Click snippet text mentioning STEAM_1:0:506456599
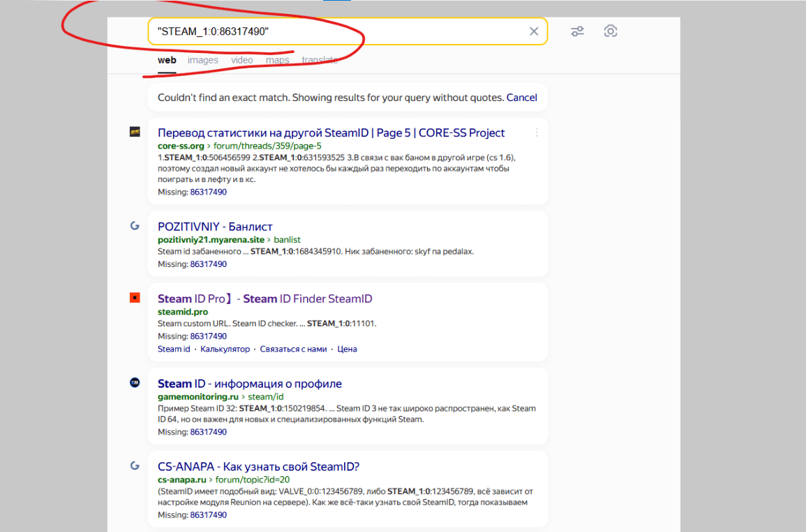The image size is (806, 532). [336, 169]
